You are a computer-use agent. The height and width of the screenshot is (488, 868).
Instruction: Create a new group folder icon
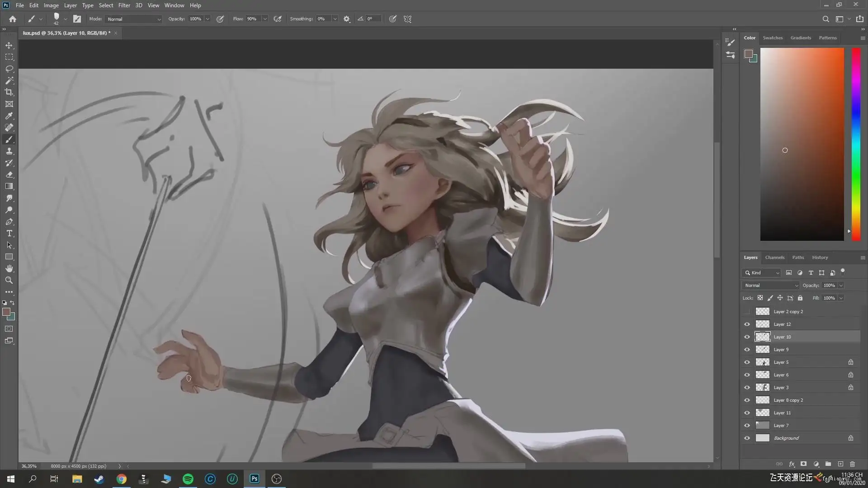point(828,464)
